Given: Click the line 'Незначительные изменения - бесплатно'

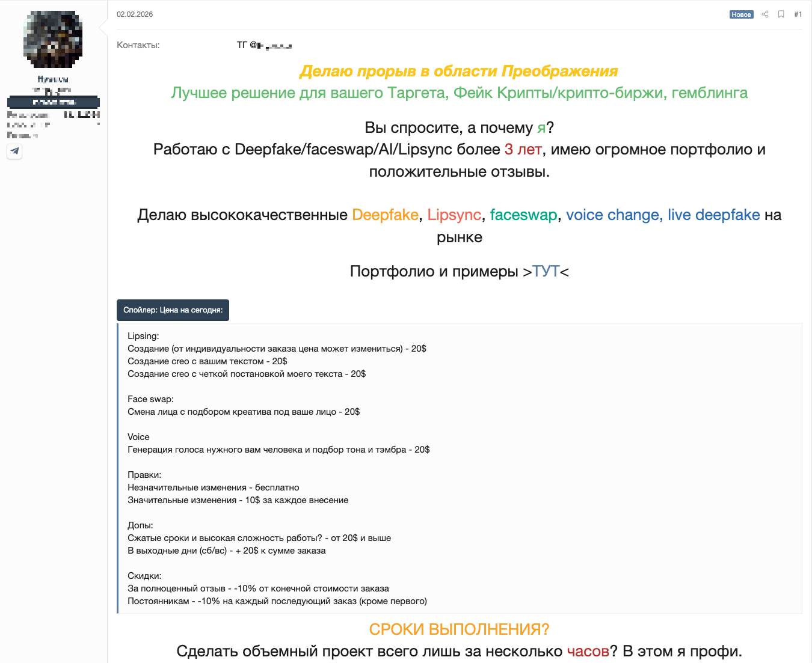Looking at the screenshot, I should coord(214,487).
